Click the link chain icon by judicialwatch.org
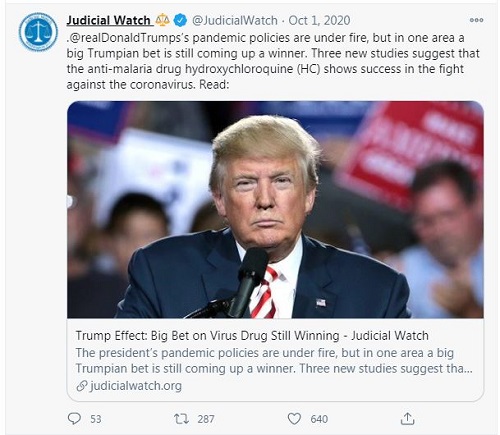 tap(82, 386)
